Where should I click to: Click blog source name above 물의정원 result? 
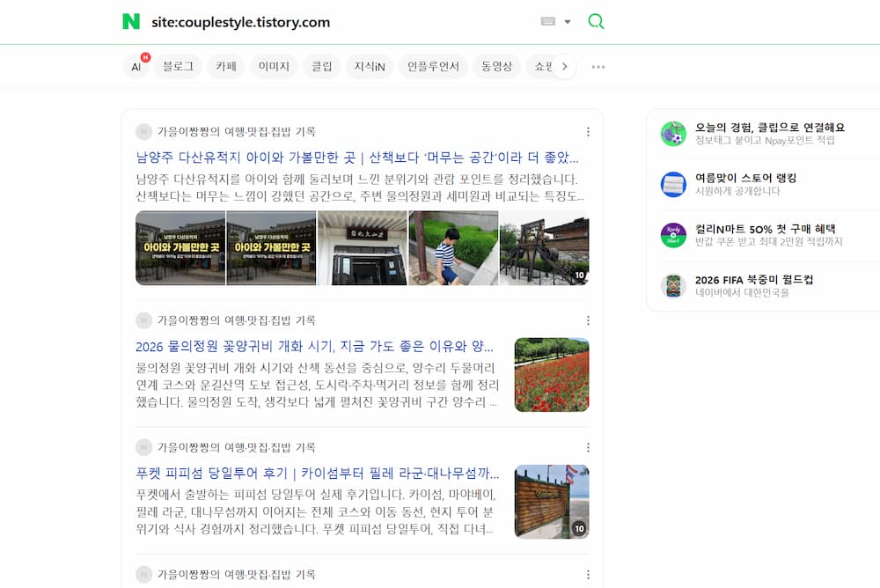pos(236,320)
